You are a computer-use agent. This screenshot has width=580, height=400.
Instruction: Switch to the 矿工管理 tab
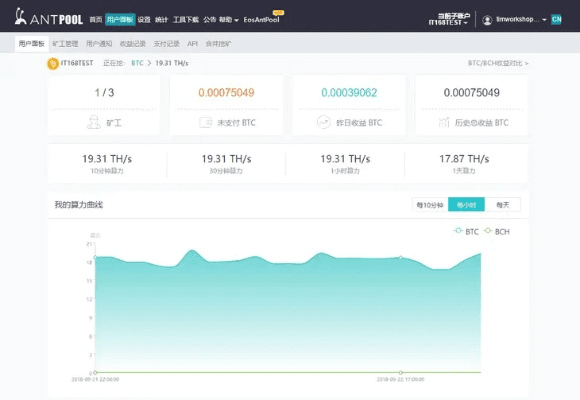[x=65, y=44]
